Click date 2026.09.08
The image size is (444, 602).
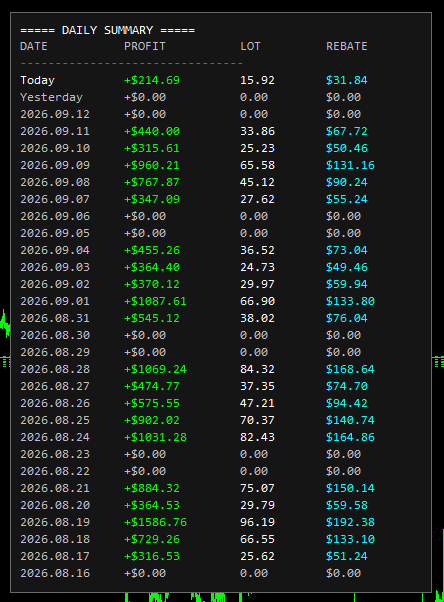click(55, 182)
